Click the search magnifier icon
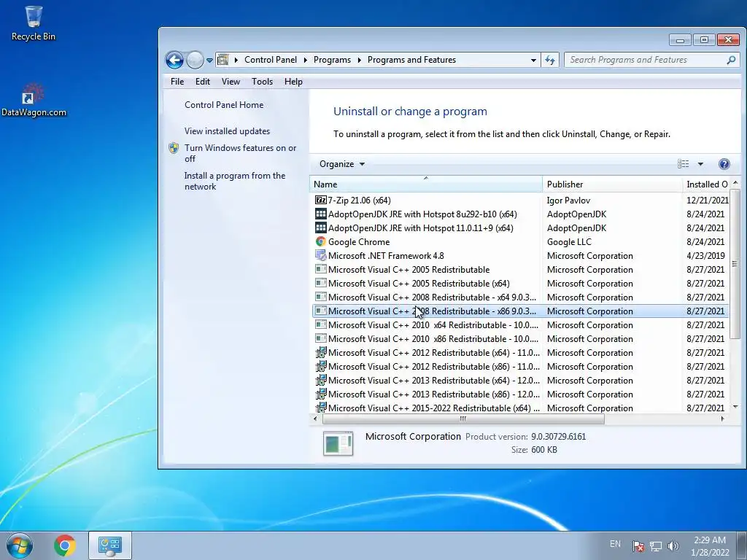 (731, 60)
